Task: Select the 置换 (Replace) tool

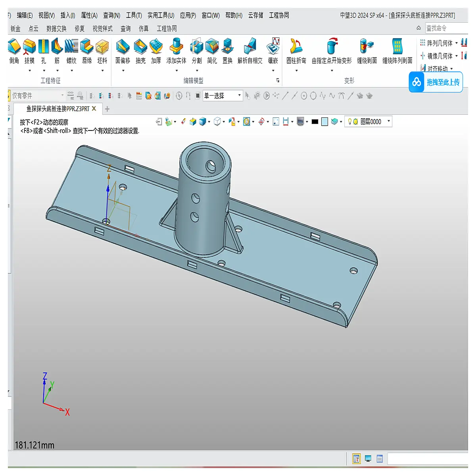Action: [x=227, y=51]
